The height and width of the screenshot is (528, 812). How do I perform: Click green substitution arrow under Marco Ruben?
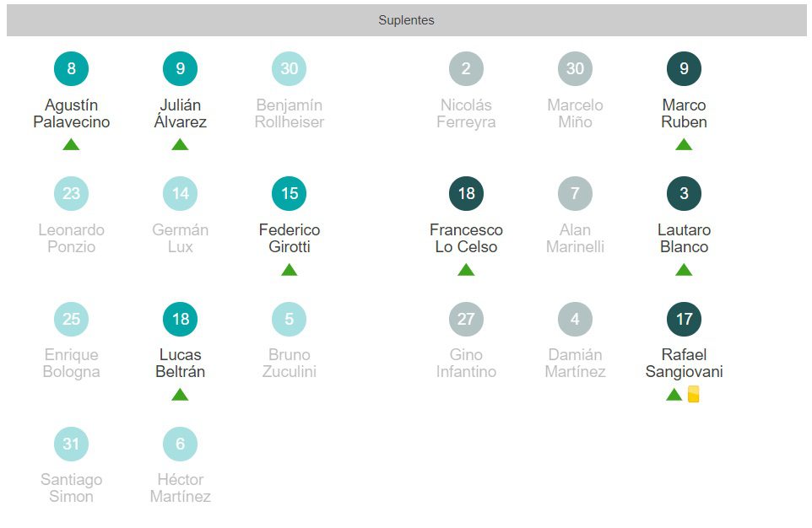pos(684,144)
